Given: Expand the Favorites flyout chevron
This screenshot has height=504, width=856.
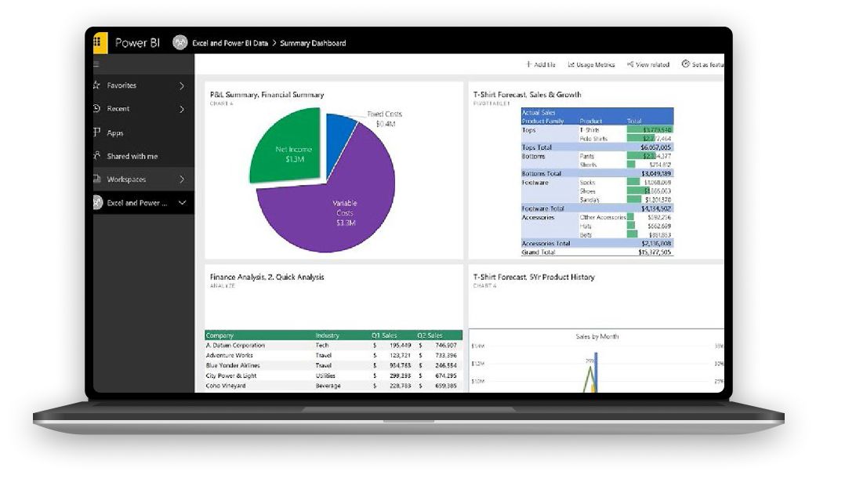Looking at the screenshot, I should pyautogui.click(x=182, y=85).
